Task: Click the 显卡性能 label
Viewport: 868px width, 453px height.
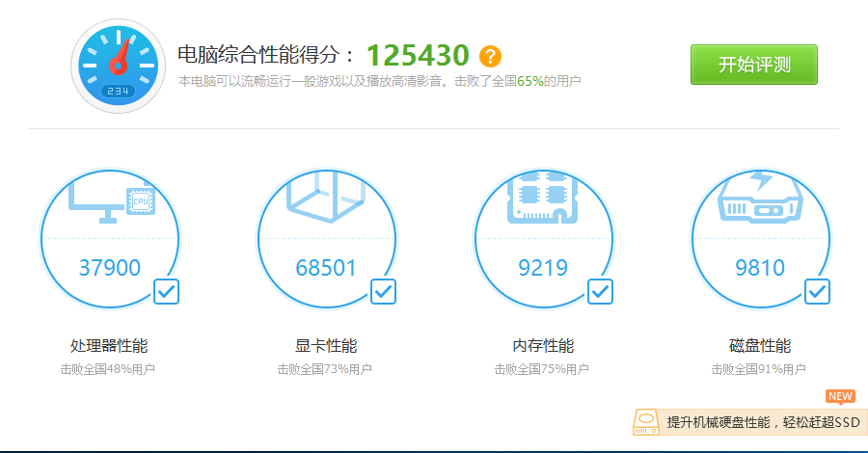Action: tap(326, 346)
